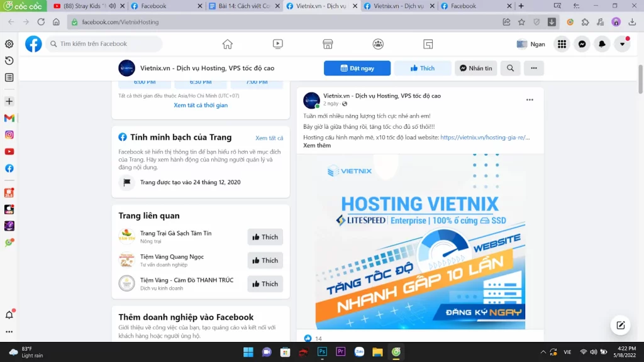Like the Vietnix page with Thích button
Screen dimensions: 644x362
[423, 68]
